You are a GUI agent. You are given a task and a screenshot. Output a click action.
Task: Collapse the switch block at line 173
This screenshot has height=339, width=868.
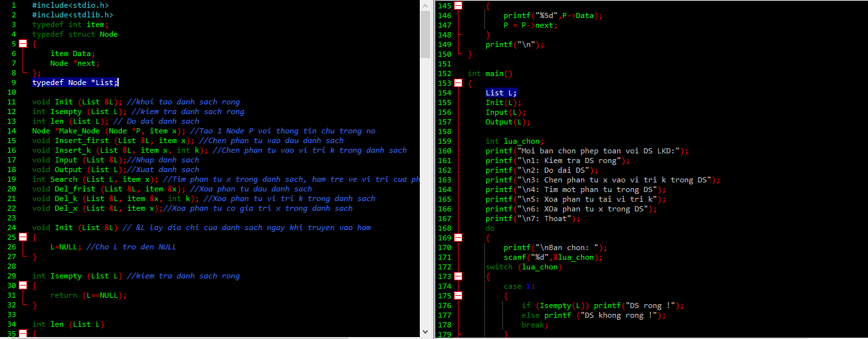(x=459, y=276)
